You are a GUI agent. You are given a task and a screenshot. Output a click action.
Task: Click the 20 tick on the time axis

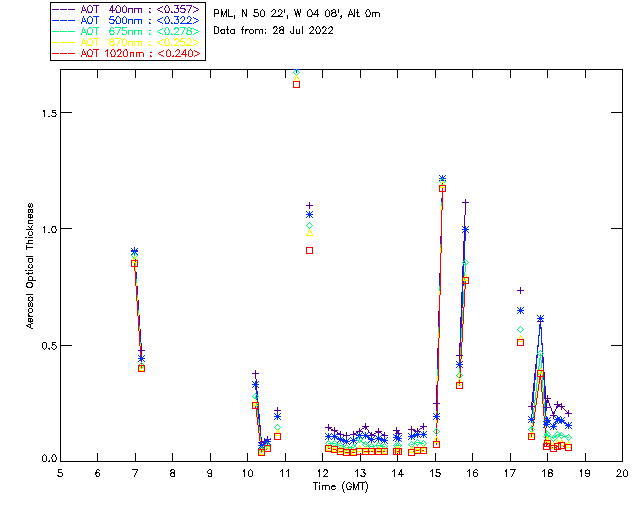[622, 472]
